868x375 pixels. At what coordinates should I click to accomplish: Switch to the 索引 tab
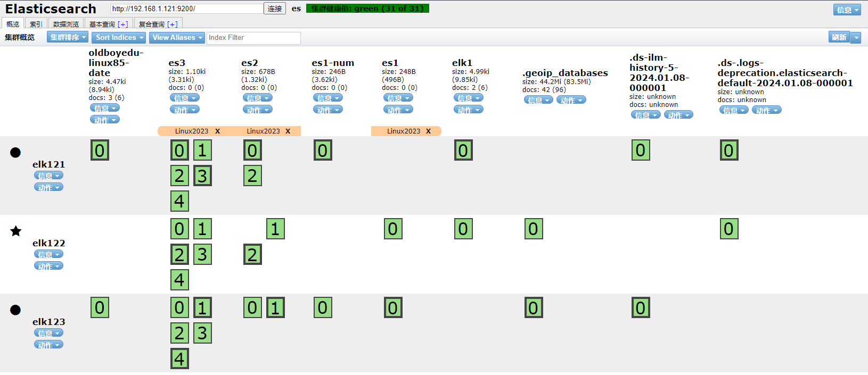(36, 24)
